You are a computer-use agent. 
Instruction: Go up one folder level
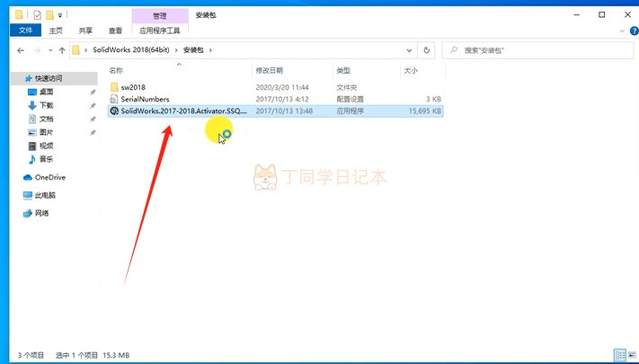(x=62, y=50)
